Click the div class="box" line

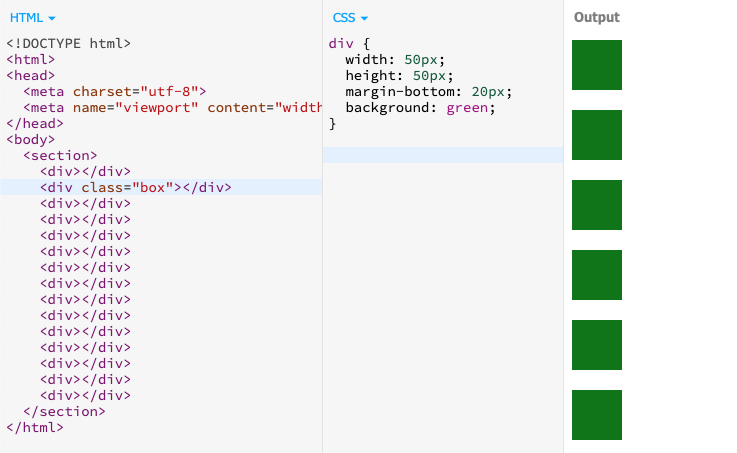click(136, 187)
